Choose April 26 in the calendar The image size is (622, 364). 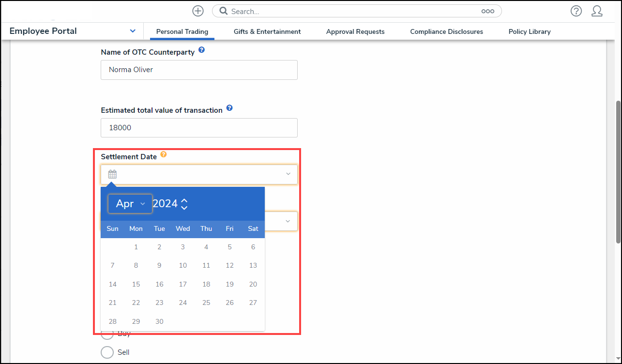click(229, 303)
